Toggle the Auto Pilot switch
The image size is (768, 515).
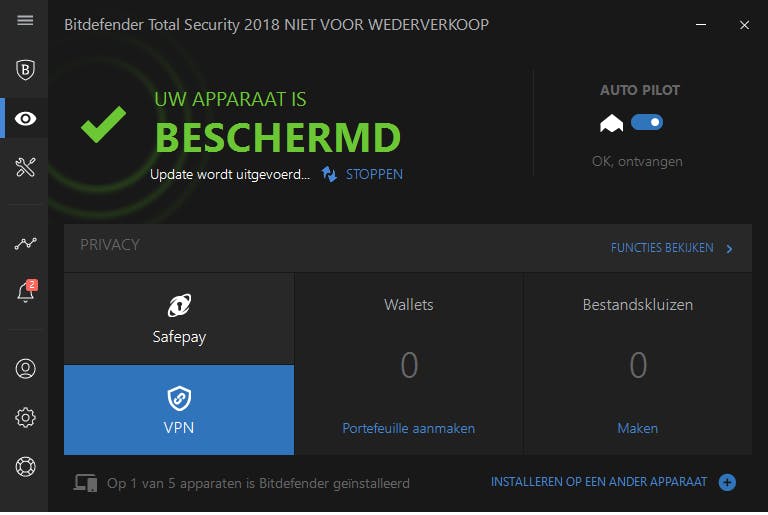647,122
